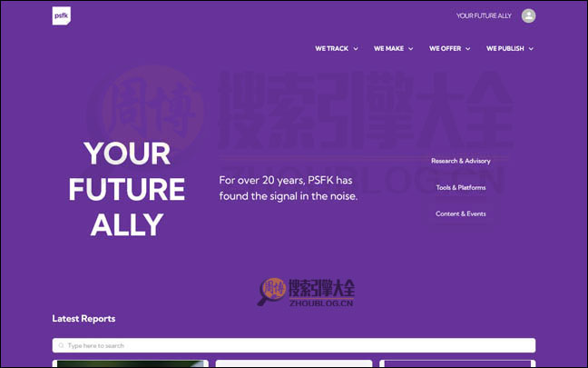Go to Tools & Platforms

460,187
